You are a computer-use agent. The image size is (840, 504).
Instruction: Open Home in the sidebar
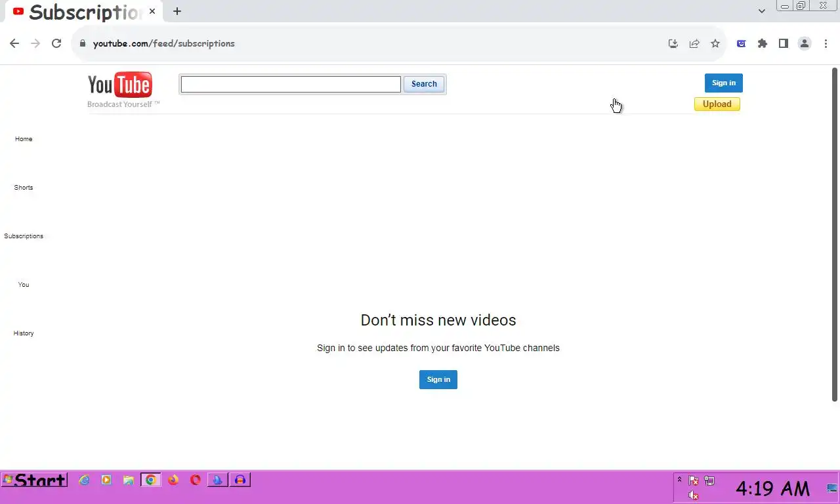[24, 139]
